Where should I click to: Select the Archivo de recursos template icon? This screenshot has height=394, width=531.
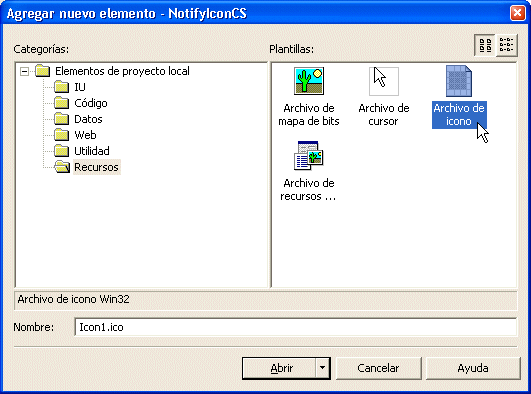(309, 155)
